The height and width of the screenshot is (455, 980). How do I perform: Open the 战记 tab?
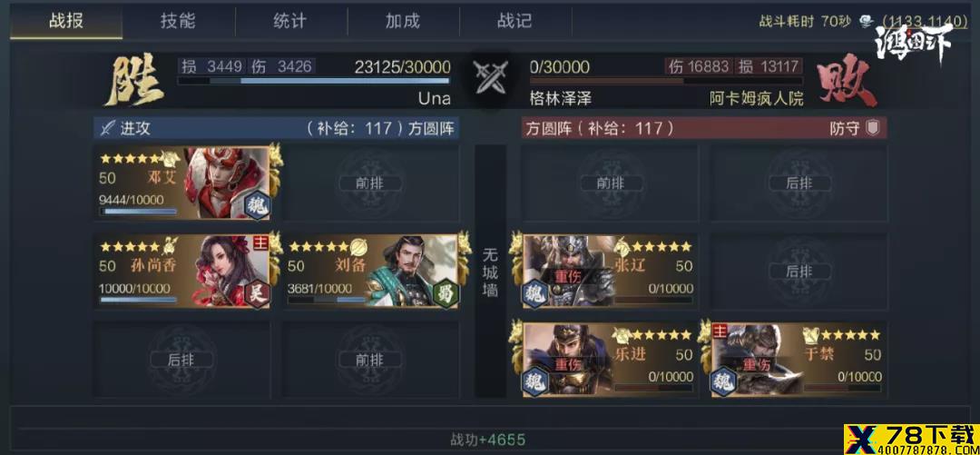(515, 21)
